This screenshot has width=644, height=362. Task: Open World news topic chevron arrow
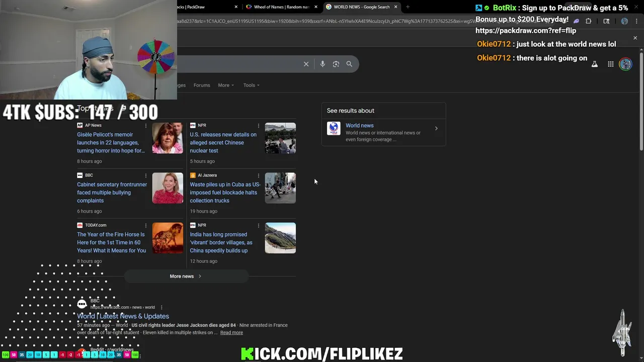(436, 129)
